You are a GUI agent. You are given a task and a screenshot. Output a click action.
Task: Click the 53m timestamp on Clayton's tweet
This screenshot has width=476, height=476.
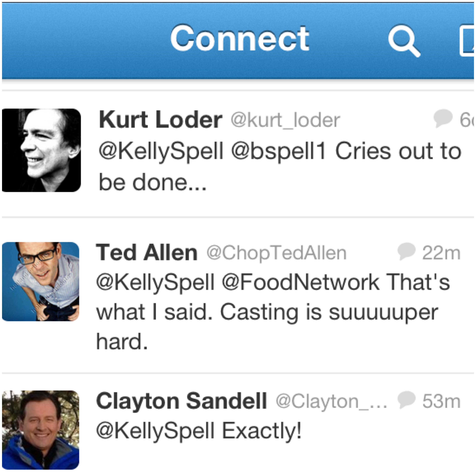pyautogui.click(x=441, y=401)
